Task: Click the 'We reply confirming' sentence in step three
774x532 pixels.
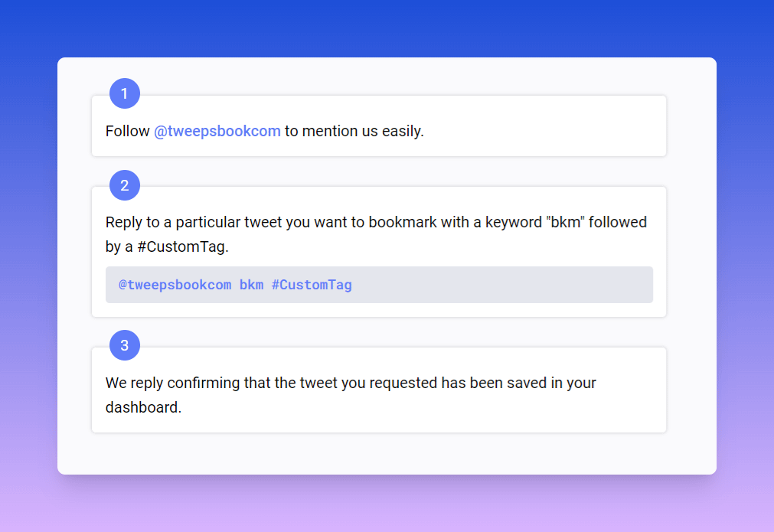Action: pyautogui.click(x=351, y=395)
